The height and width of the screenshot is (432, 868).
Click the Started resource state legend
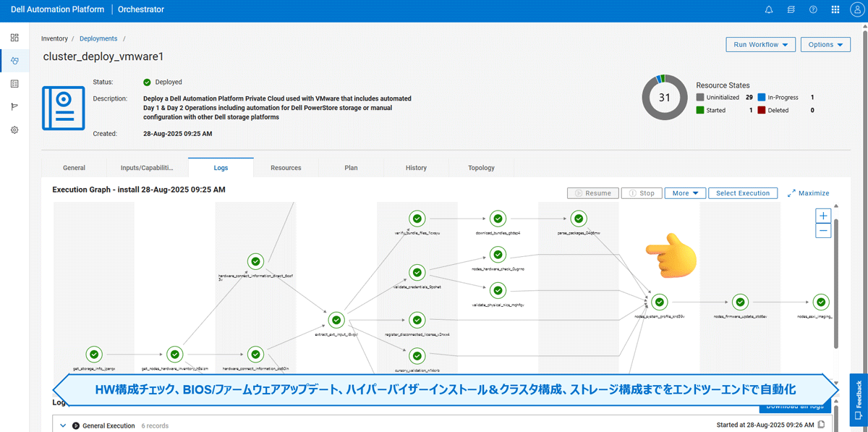[724, 111]
